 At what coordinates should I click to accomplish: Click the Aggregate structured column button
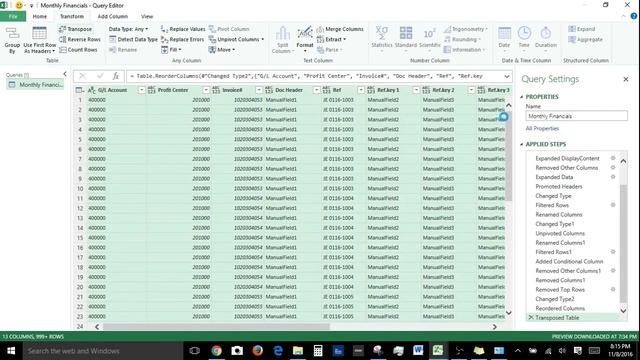(585, 39)
